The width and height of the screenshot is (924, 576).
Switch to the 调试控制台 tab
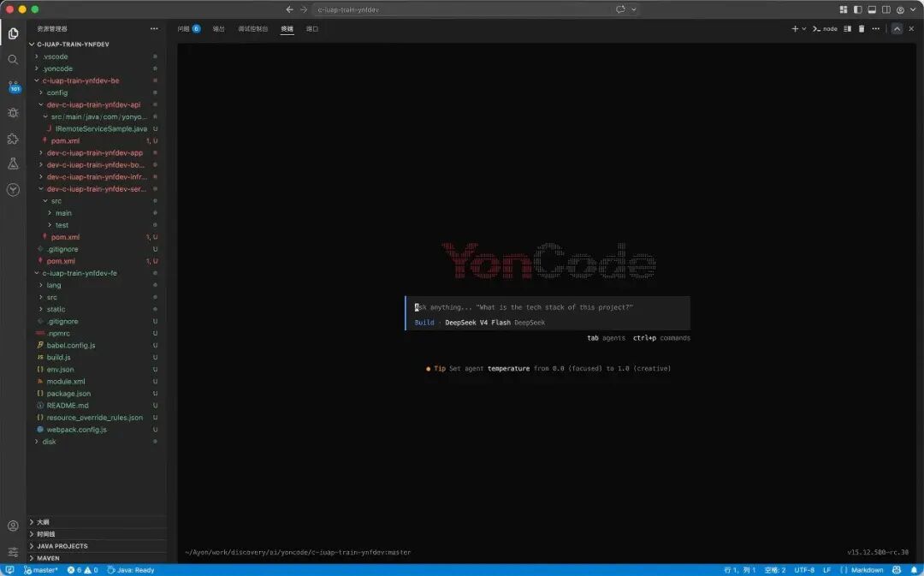252,28
